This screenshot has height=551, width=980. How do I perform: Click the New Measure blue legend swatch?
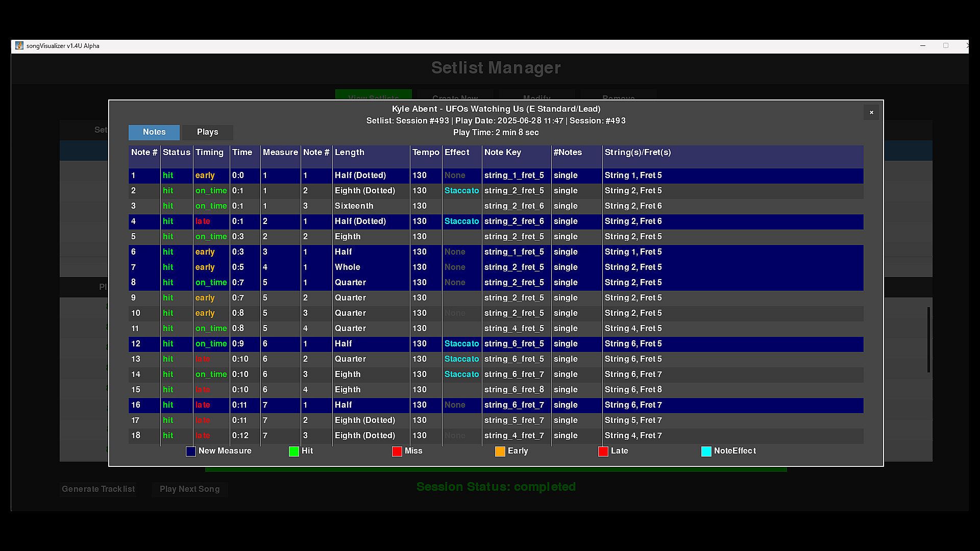(191, 452)
